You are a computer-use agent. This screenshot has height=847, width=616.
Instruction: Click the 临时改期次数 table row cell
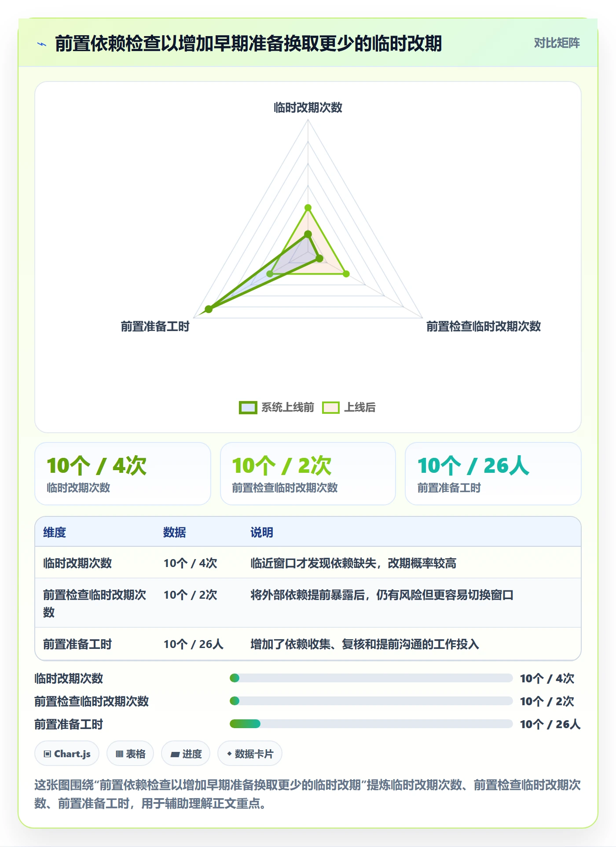[x=77, y=563]
